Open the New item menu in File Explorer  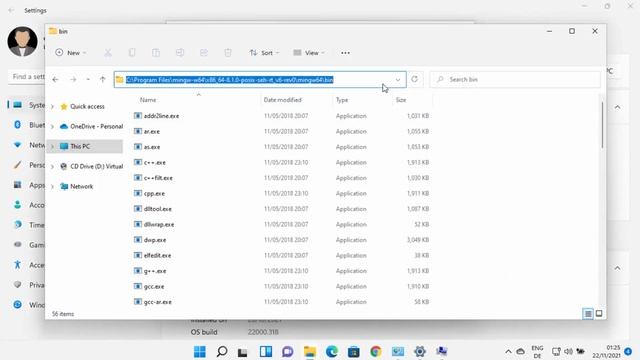[71, 53]
